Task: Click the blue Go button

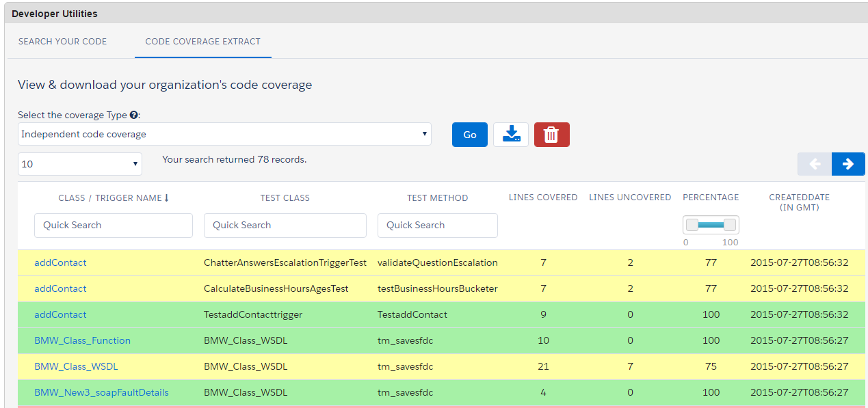Action: (x=470, y=135)
